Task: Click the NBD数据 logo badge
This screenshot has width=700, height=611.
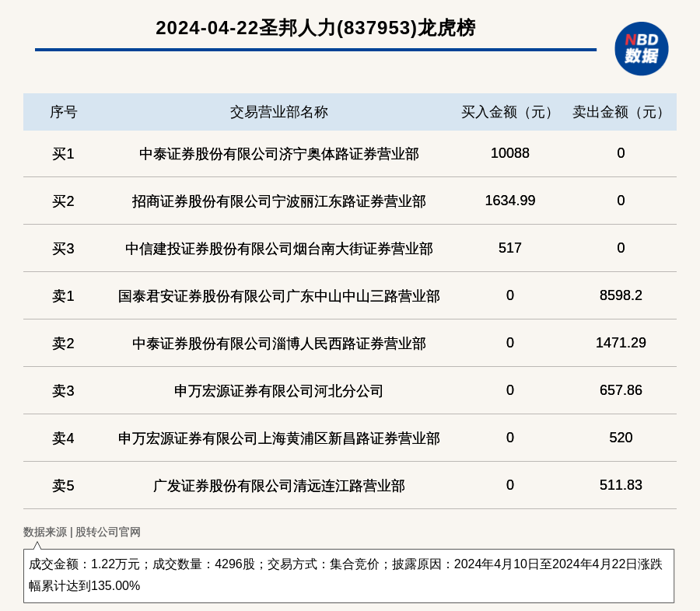Action: click(641, 49)
